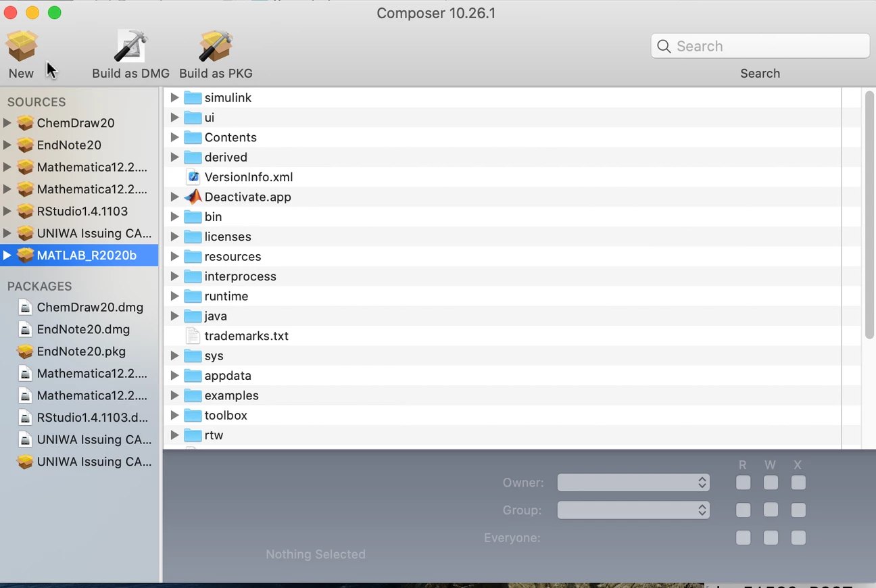
Task: Toggle the Owner write (W) checkbox
Action: (771, 483)
